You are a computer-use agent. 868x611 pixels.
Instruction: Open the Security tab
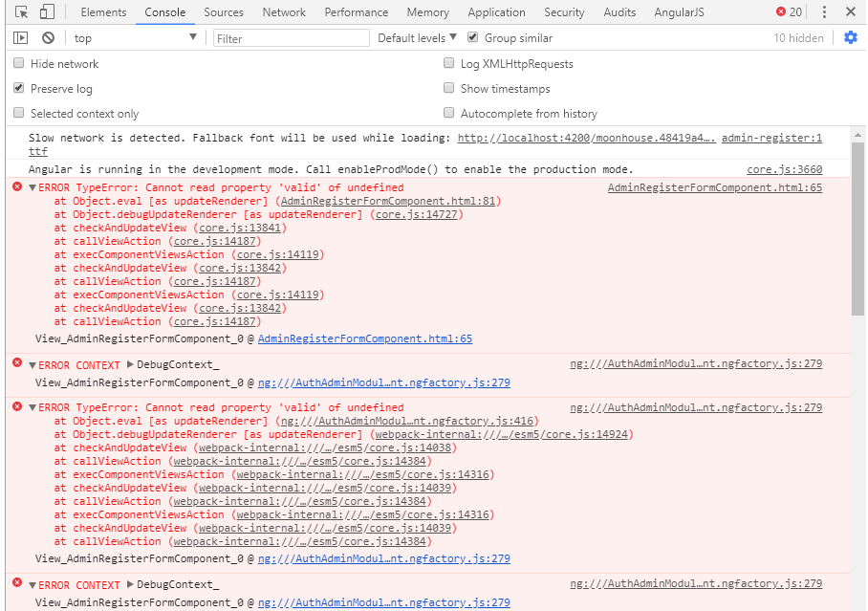pyautogui.click(x=564, y=12)
